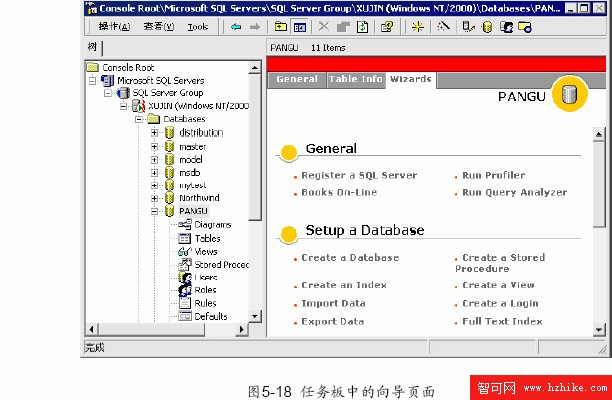The height and width of the screenshot is (400, 612).
Task: Open Register a SQL Server link
Action: coord(359,176)
